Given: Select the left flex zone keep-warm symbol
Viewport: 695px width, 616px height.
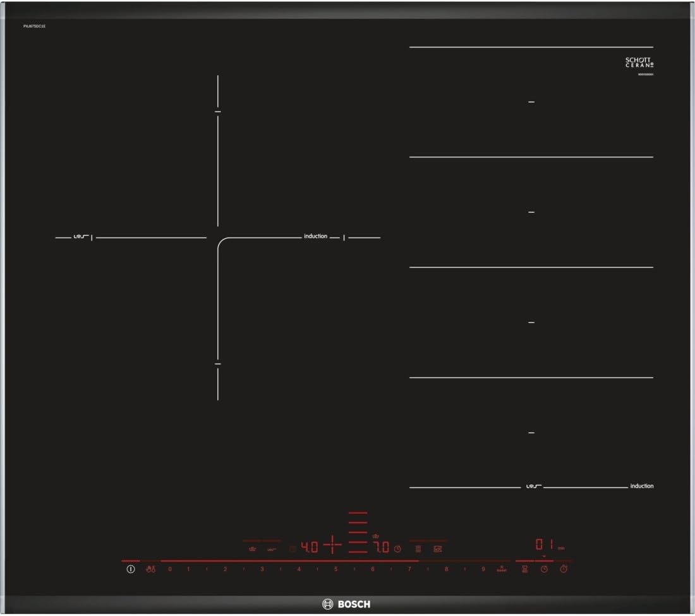Looking at the screenshot, I should pos(270,547).
